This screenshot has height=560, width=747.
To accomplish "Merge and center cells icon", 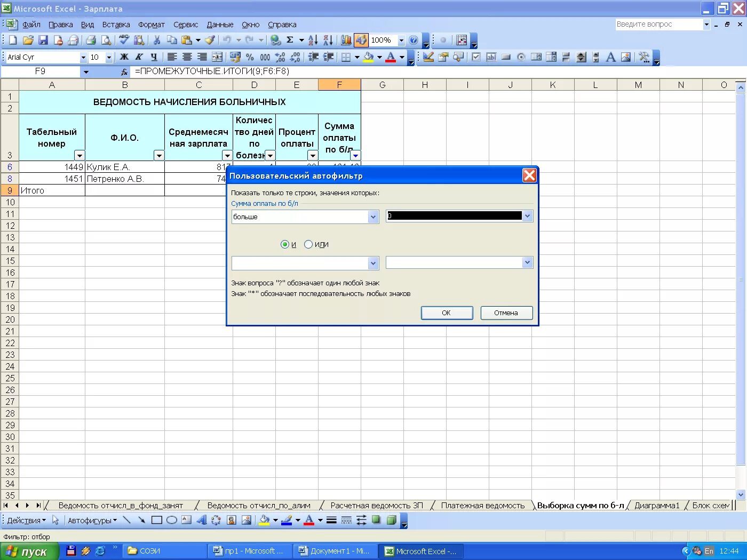I will (x=217, y=57).
